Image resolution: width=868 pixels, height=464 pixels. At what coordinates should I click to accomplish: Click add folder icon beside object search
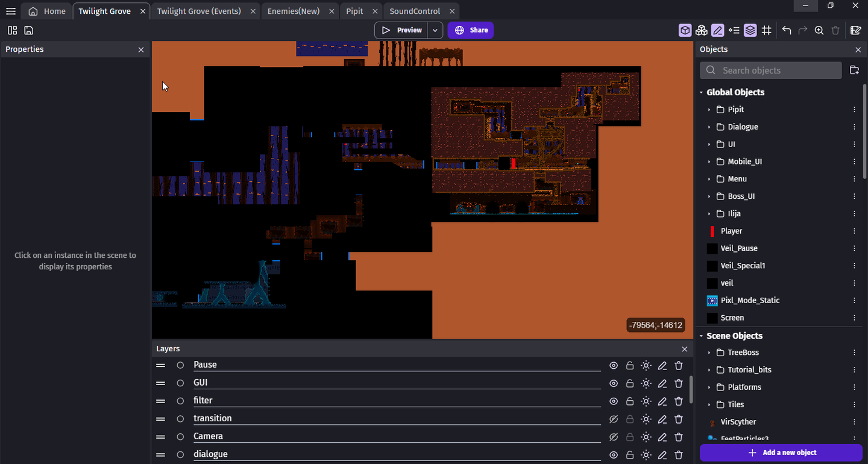point(854,71)
